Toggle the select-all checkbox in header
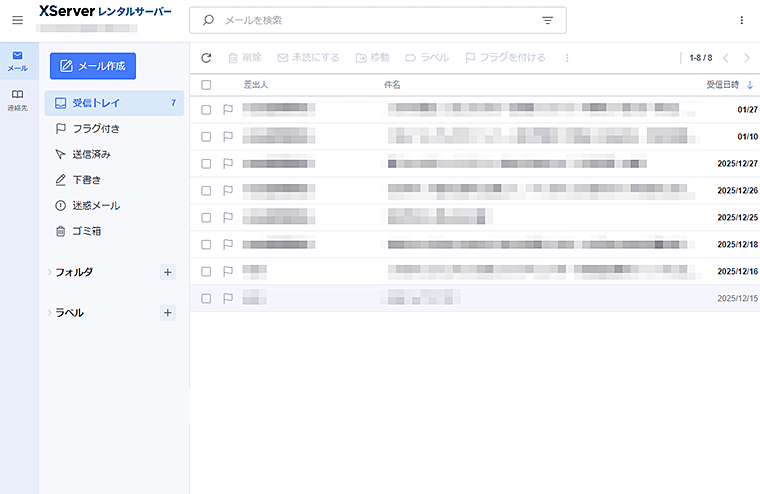Screen dimensions: 760x494 206,85
